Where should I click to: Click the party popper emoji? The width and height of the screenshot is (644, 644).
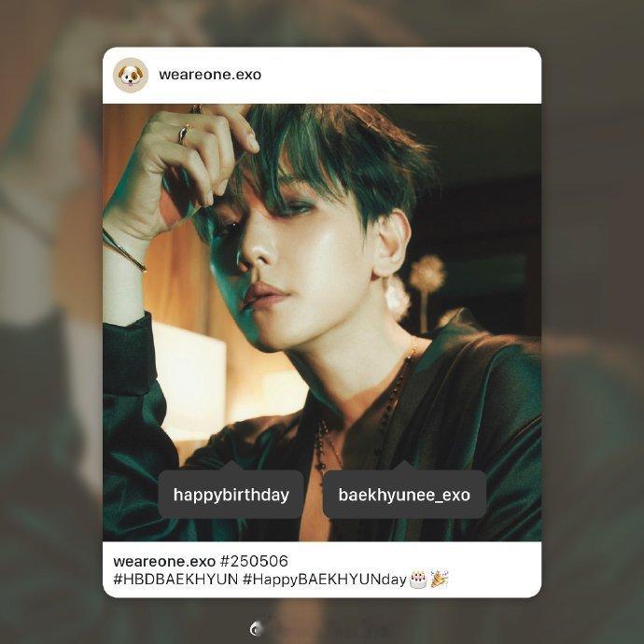[x=440, y=579]
